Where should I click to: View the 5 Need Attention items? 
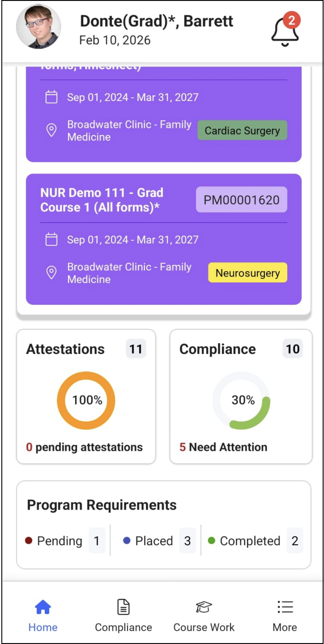point(223,447)
